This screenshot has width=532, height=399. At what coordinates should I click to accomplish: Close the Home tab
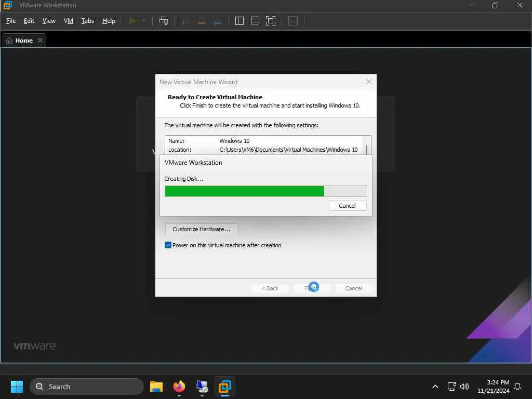(41, 41)
